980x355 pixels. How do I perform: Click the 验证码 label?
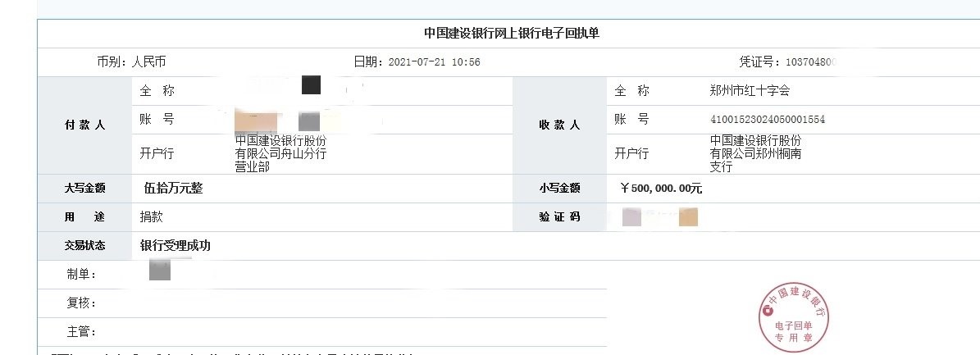pyautogui.click(x=559, y=217)
